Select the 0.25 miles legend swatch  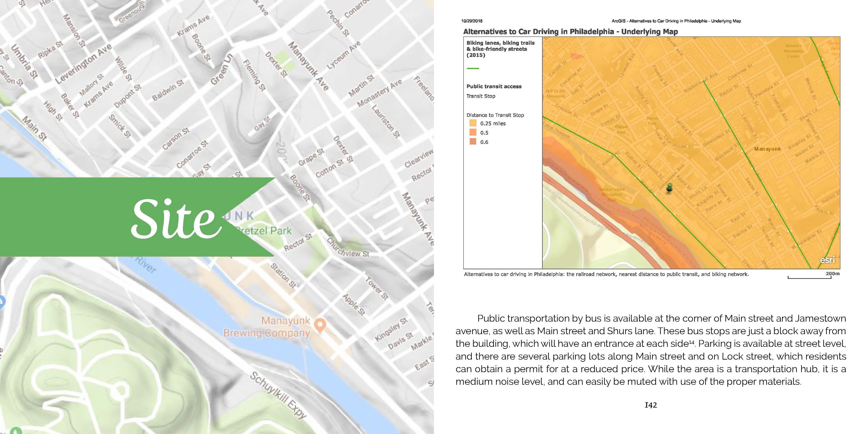coord(473,123)
